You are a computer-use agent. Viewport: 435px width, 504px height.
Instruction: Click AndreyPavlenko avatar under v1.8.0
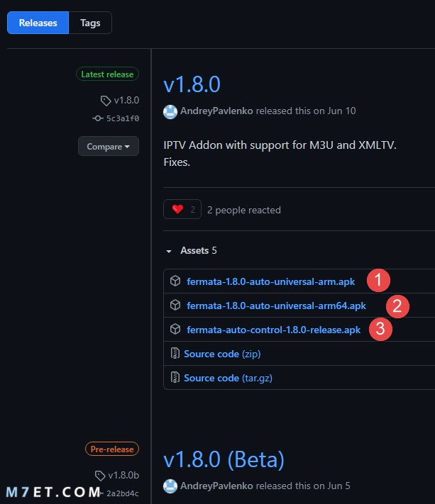[x=170, y=111]
